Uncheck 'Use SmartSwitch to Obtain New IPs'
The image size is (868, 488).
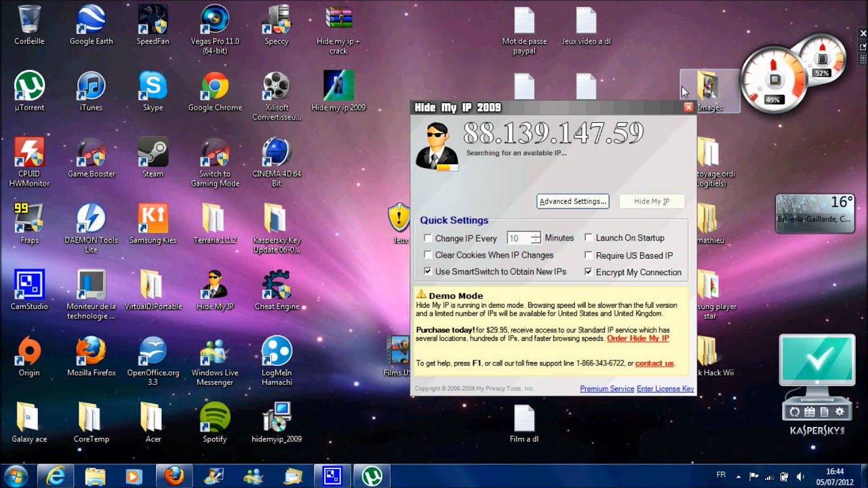click(x=428, y=272)
